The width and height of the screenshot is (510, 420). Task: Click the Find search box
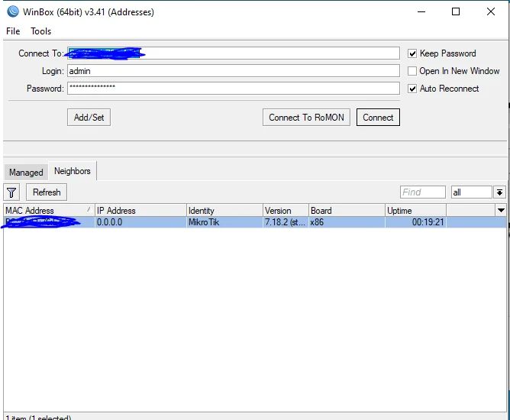click(422, 192)
